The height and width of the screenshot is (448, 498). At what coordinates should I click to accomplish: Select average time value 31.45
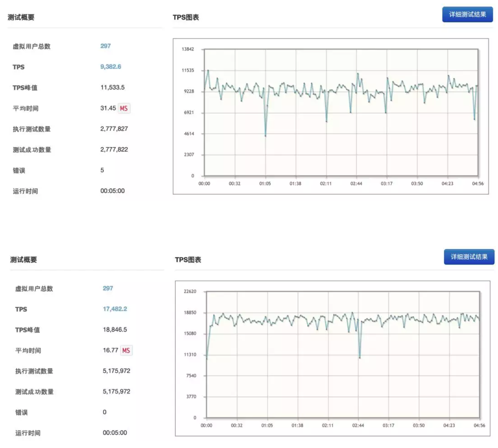108,108
